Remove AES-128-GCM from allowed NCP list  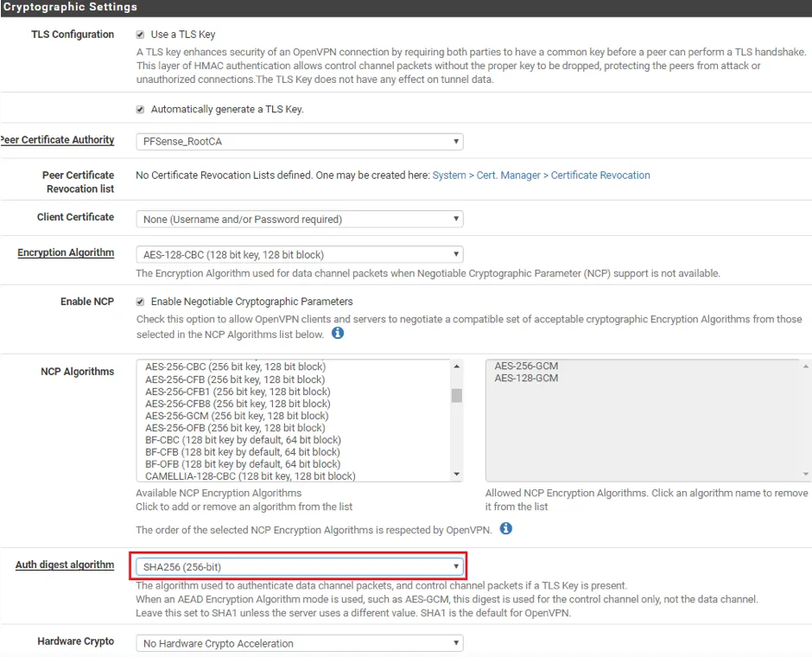coord(526,379)
